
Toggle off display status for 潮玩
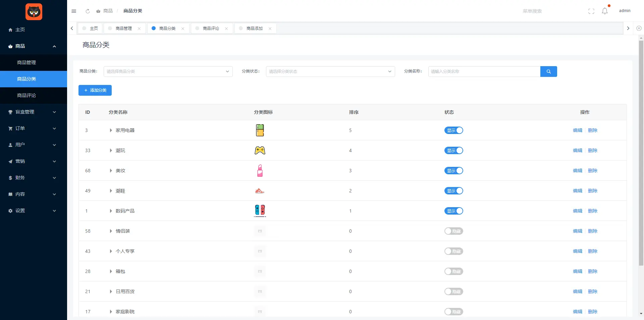tap(453, 150)
